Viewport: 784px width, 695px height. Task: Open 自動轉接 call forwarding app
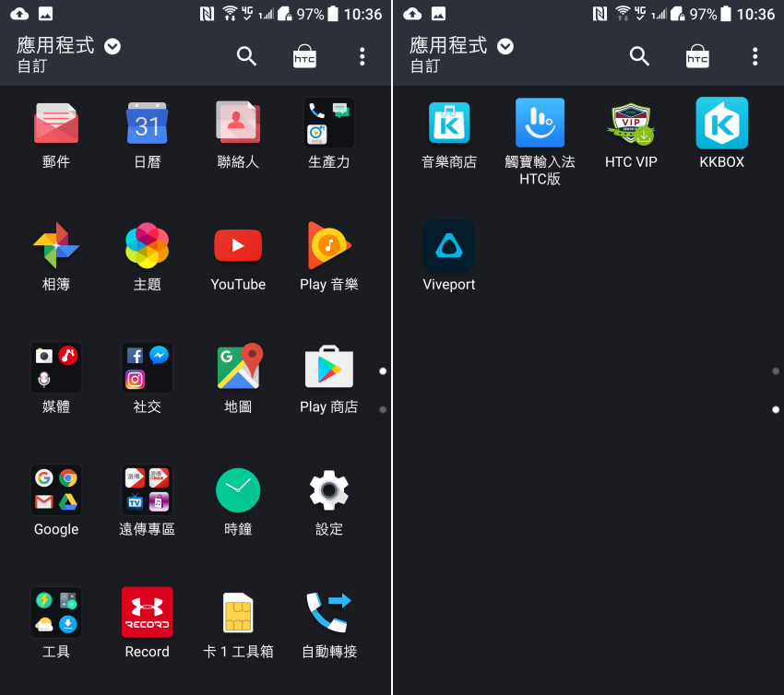(329, 613)
